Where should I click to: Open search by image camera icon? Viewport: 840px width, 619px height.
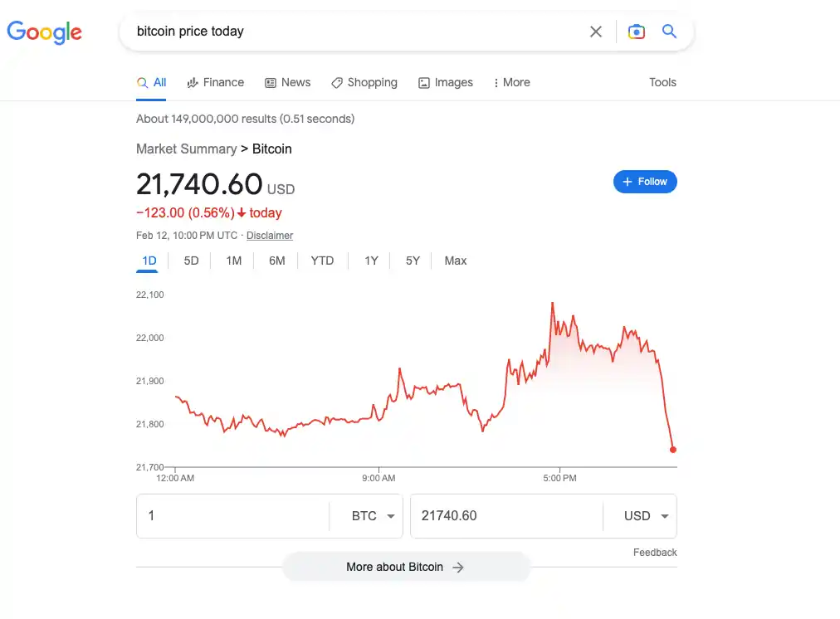[637, 32]
